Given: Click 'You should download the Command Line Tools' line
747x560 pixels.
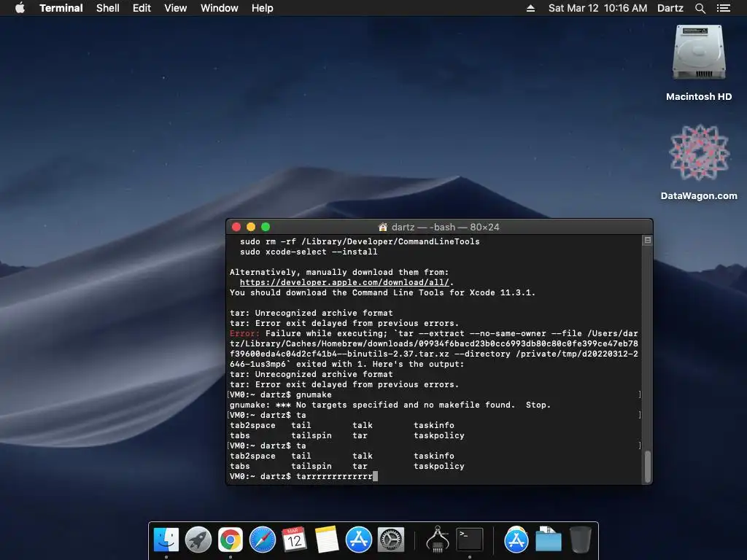Looking at the screenshot, I should tap(382, 292).
